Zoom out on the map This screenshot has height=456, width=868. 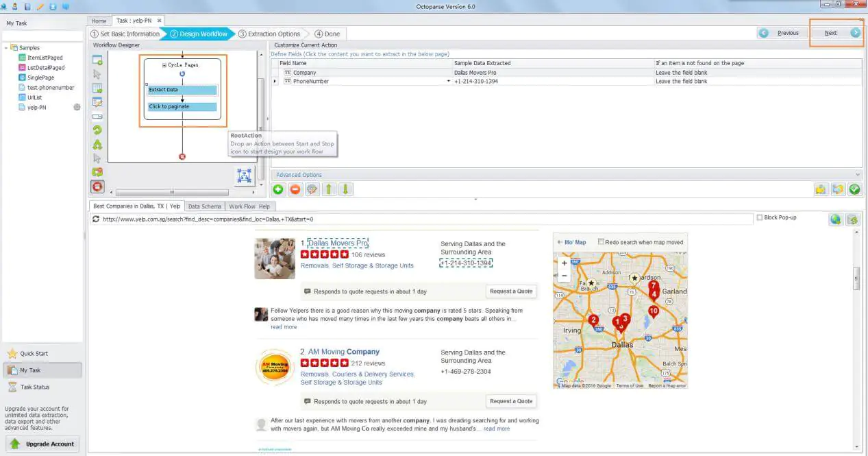click(564, 276)
